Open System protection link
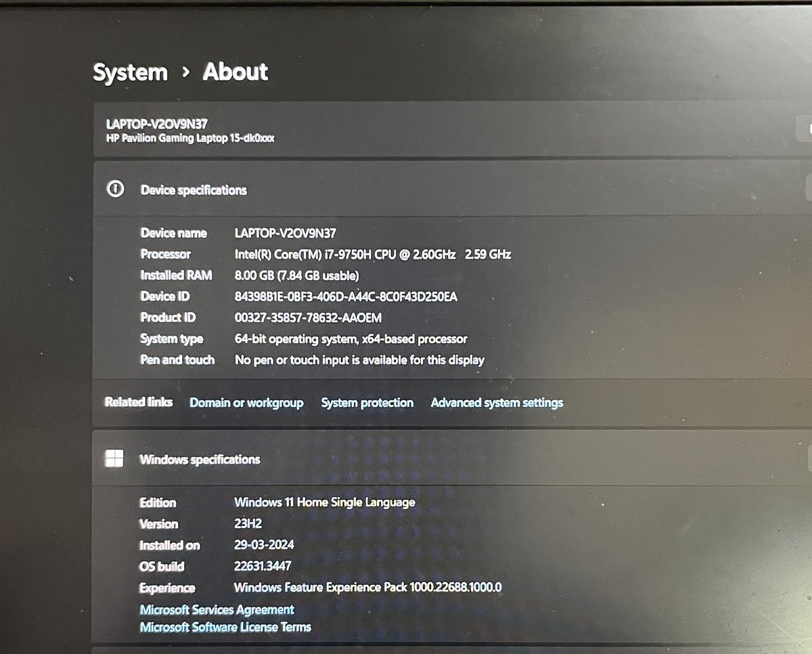 [x=367, y=403]
